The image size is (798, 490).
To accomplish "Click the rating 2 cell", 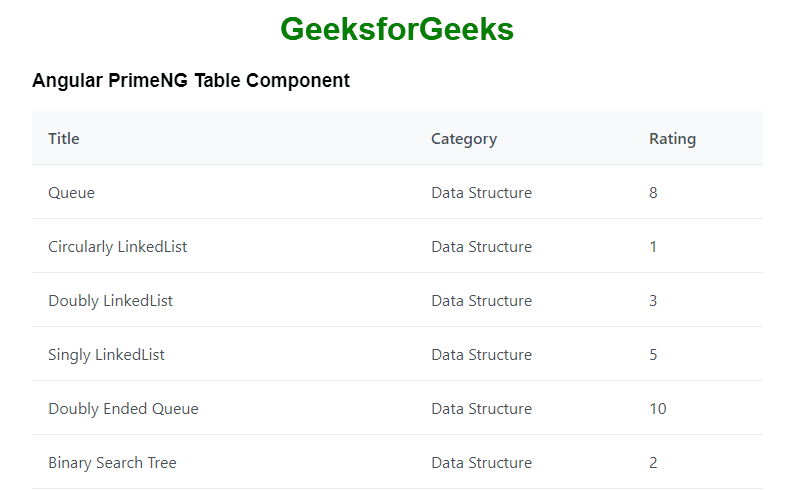I will (653, 463).
